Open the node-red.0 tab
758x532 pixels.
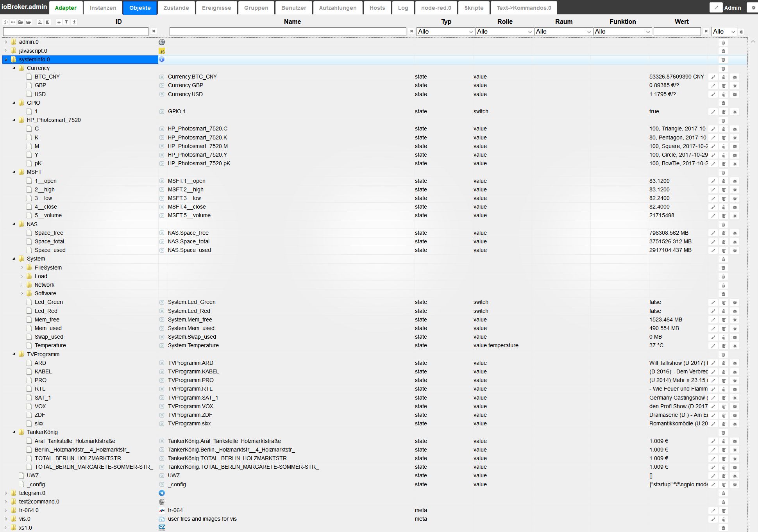click(x=436, y=8)
